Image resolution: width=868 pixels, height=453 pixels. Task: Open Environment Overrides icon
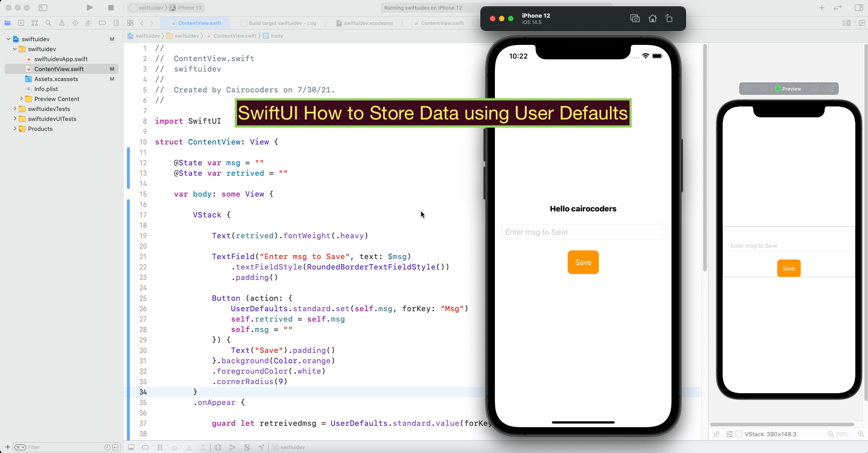coord(247,447)
